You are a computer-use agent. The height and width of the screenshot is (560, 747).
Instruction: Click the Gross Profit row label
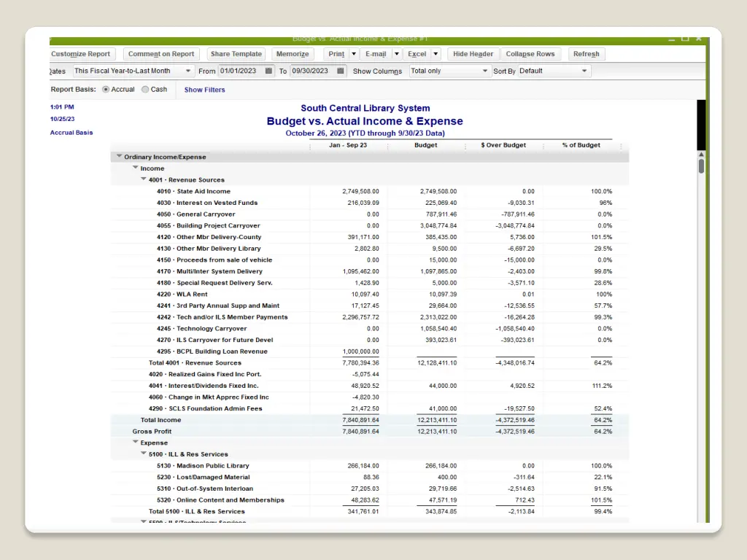[152, 432]
